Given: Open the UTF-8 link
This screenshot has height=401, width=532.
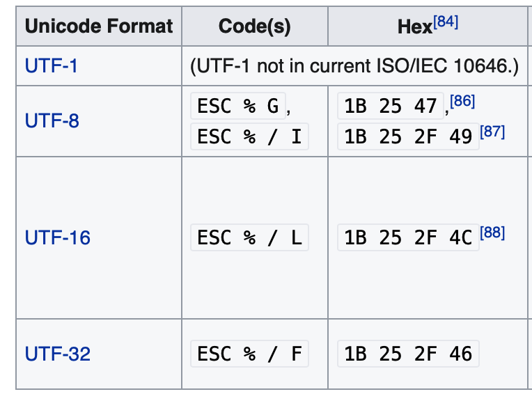Looking at the screenshot, I should [52, 121].
